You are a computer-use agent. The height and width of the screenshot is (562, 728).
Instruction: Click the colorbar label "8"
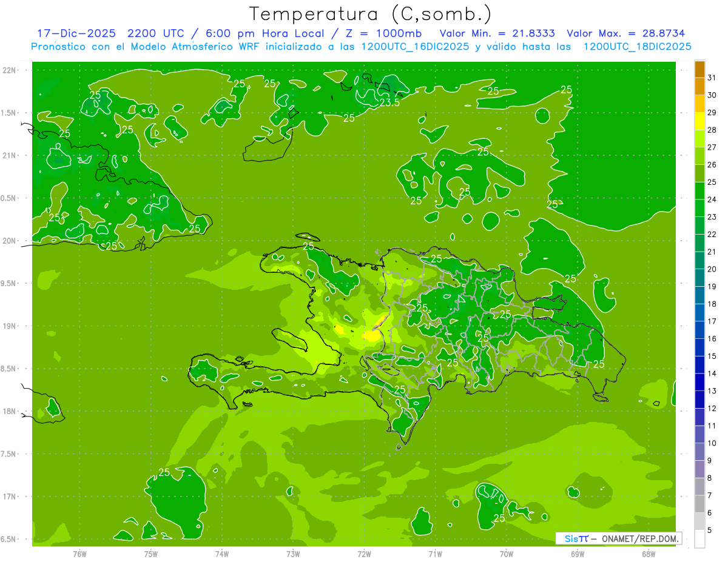click(x=710, y=478)
